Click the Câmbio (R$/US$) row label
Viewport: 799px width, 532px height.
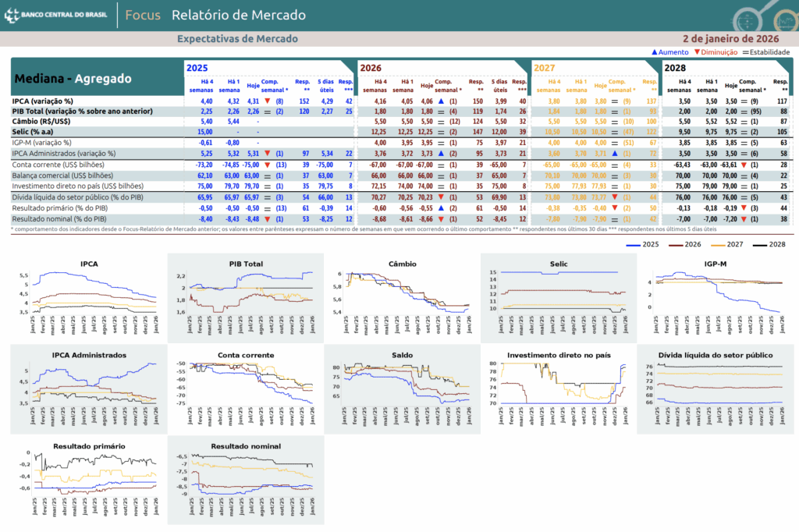coord(44,122)
